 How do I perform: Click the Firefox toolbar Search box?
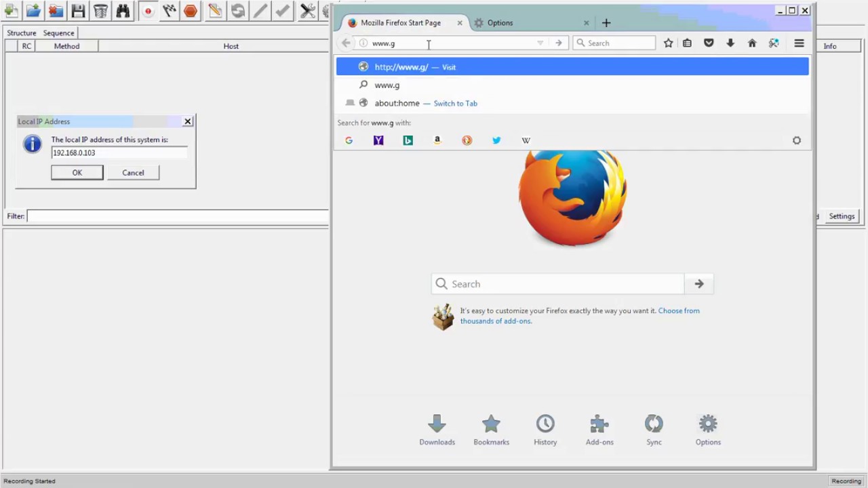tap(614, 43)
